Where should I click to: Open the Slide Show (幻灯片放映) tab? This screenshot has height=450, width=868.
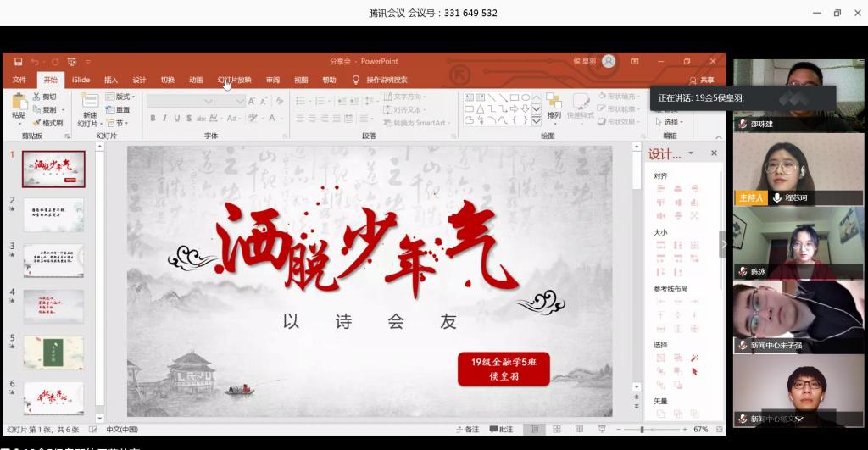click(234, 80)
